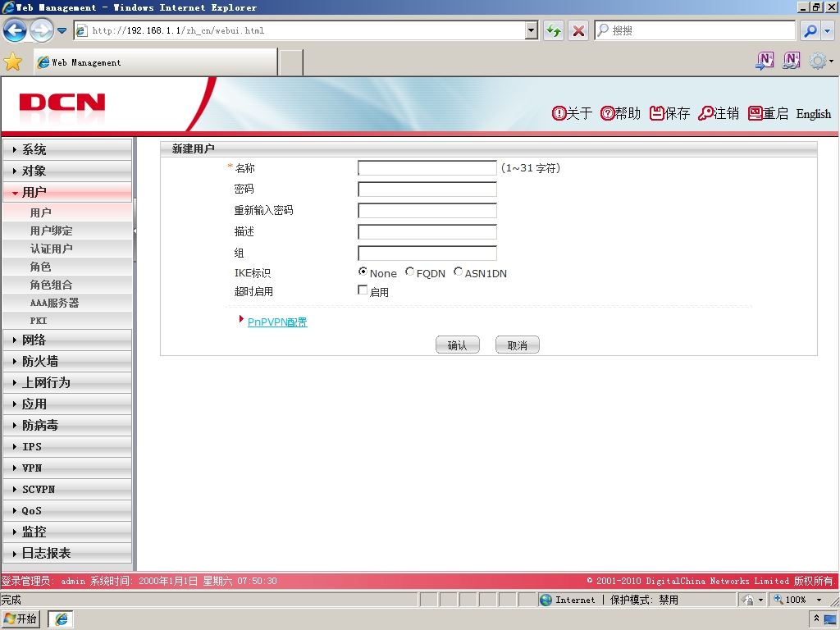Go back with the browser Back arrow

tap(15, 30)
